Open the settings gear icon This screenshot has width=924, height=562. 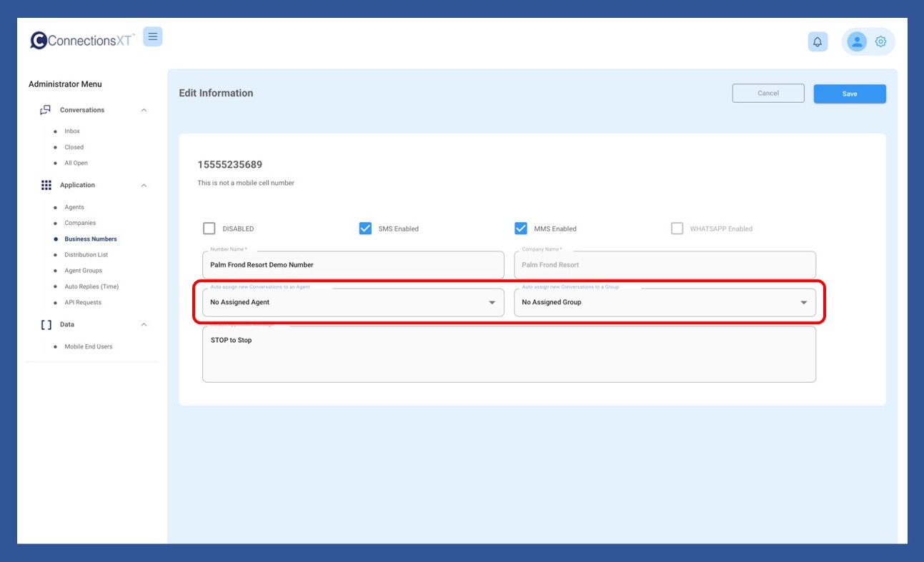(880, 42)
